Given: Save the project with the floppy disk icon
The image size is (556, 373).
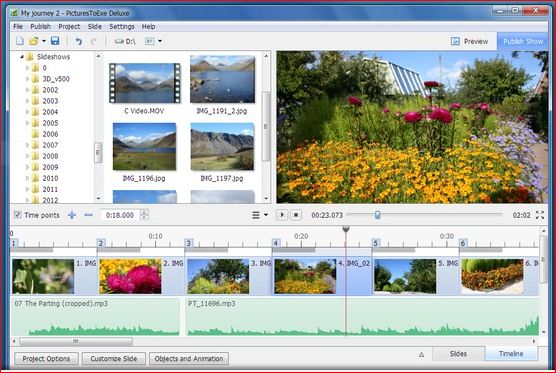Looking at the screenshot, I should [55, 41].
